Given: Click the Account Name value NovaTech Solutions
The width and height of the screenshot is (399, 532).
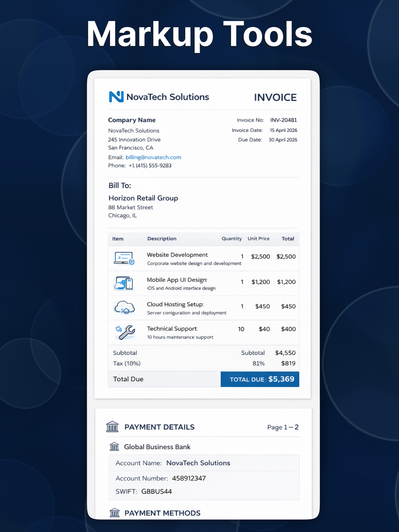Looking at the screenshot, I should coord(198,463).
